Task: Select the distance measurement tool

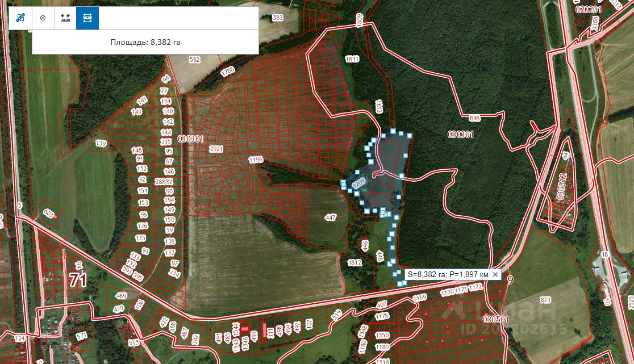Action: click(65, 18)
